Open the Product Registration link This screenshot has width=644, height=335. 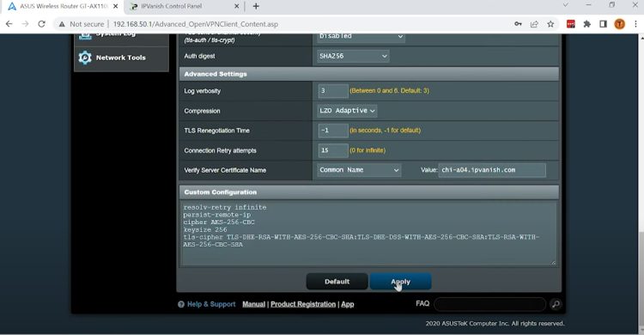tap(303, 304)
